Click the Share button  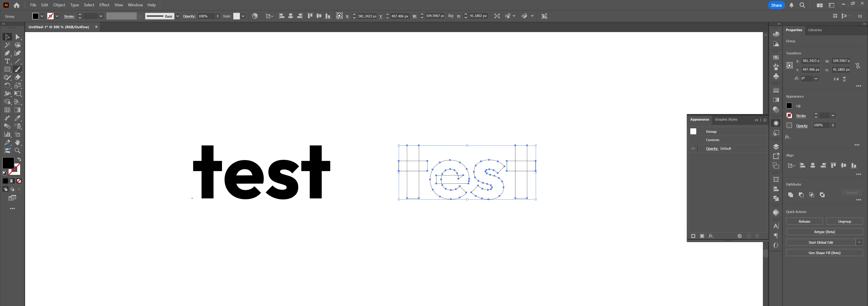tap(776, 5)
